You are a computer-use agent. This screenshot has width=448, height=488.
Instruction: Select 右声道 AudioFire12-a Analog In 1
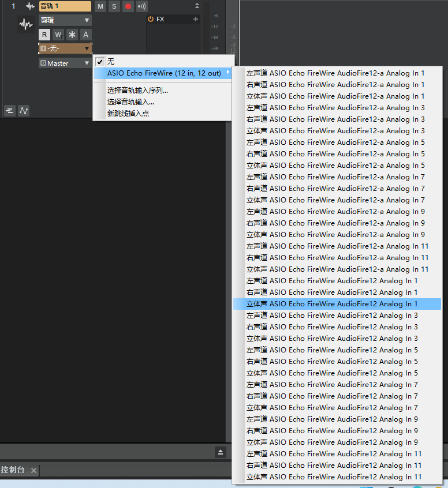337,85
